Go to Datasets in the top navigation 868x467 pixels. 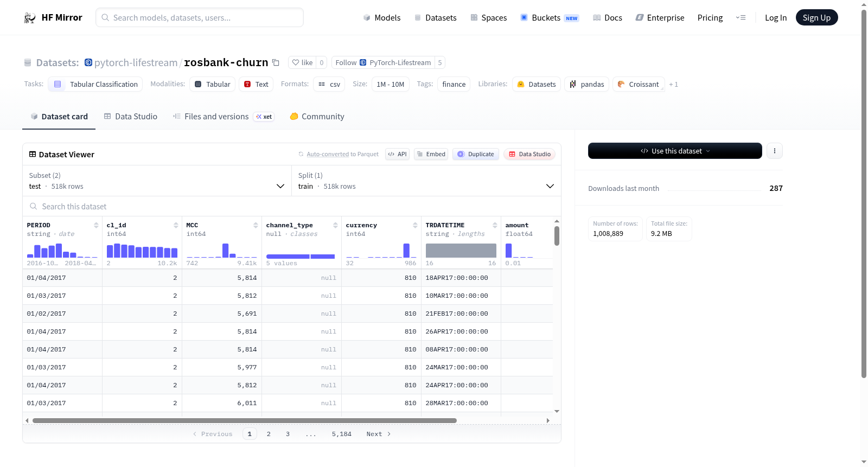tap(435, 17)
